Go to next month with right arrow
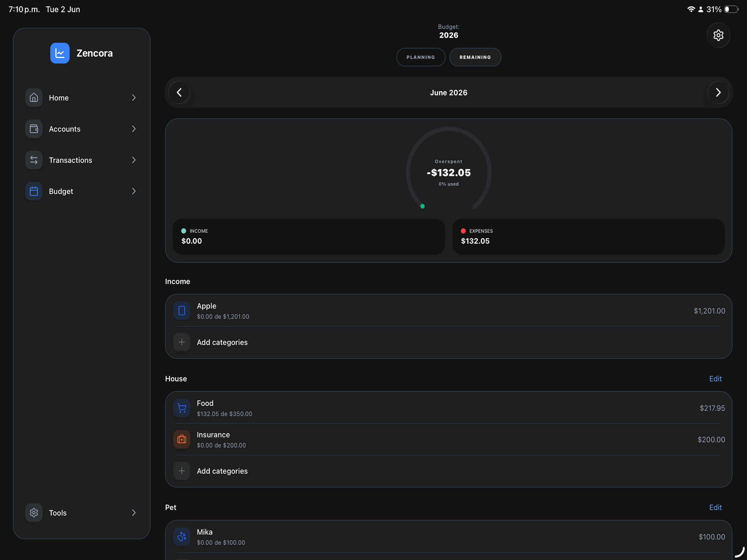 click(718, 93)
